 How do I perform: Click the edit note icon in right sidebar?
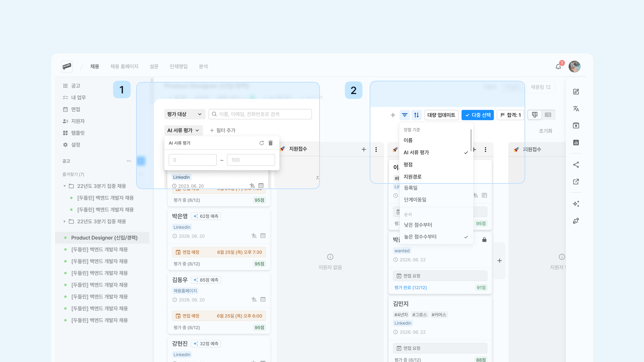pos(576,92)
